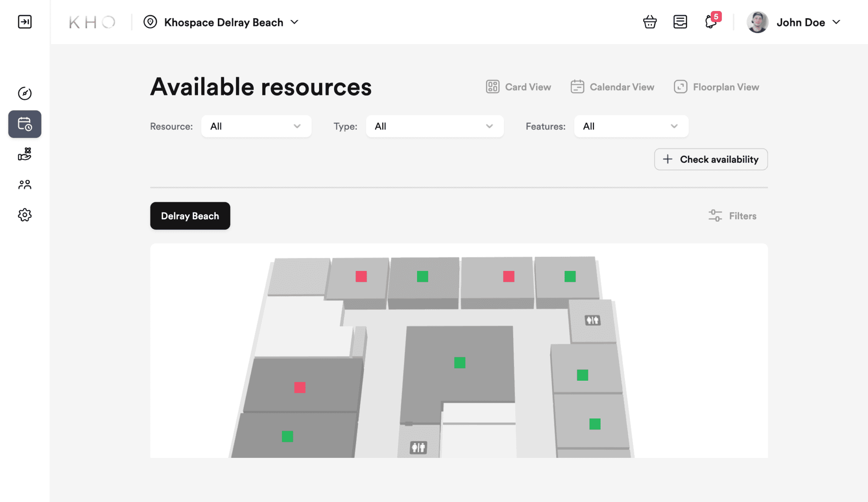Open the community people icon in sidebar

point(25,184)
